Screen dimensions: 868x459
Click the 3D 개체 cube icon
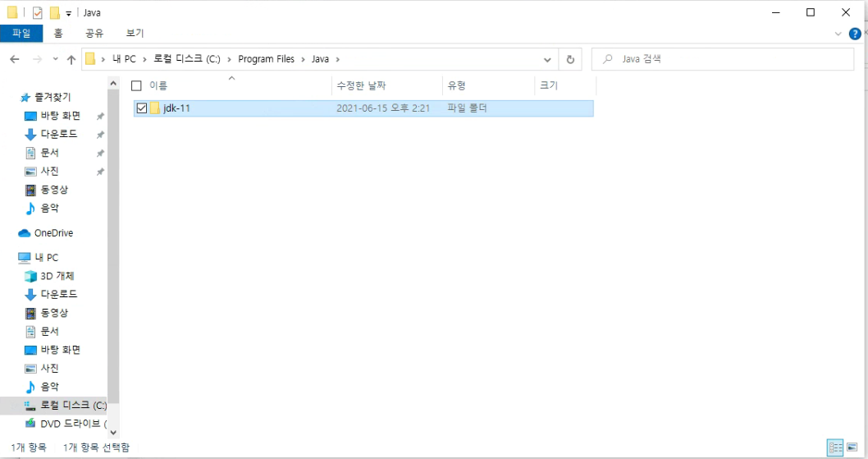click(30, 276)
